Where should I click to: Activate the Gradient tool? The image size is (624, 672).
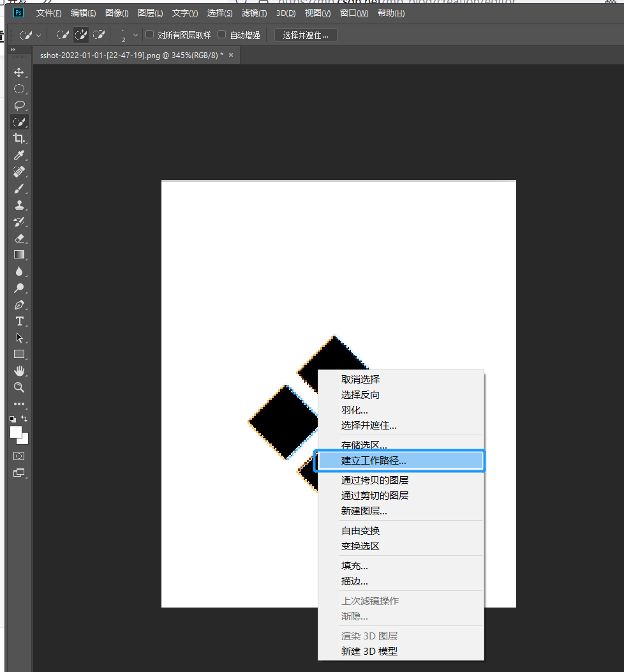[x=19, y=255]
